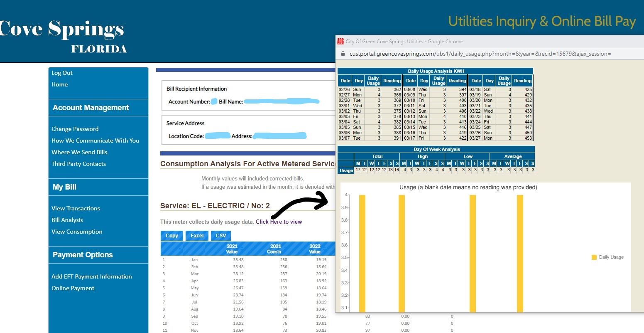644x333 pixels.
Task: Click the Copy button above the consumption table
Action: (x=171, y=235)
